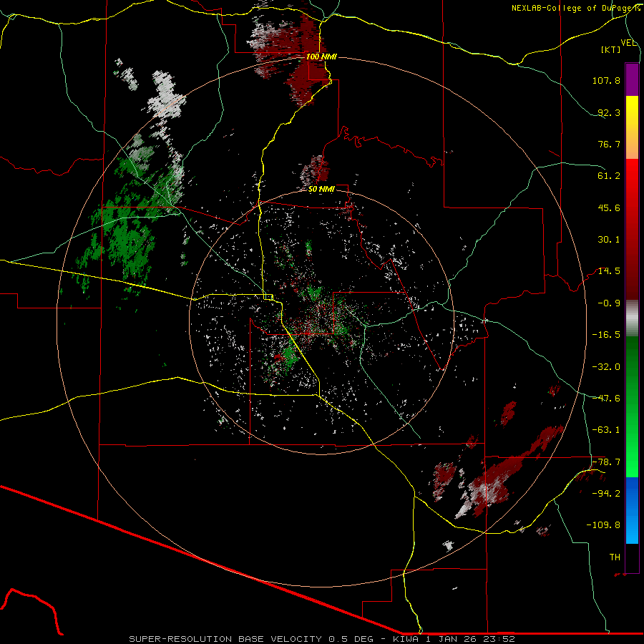Click the -63.1 legend value
Viewport: 644px width, 644px height.
point(606,430)
